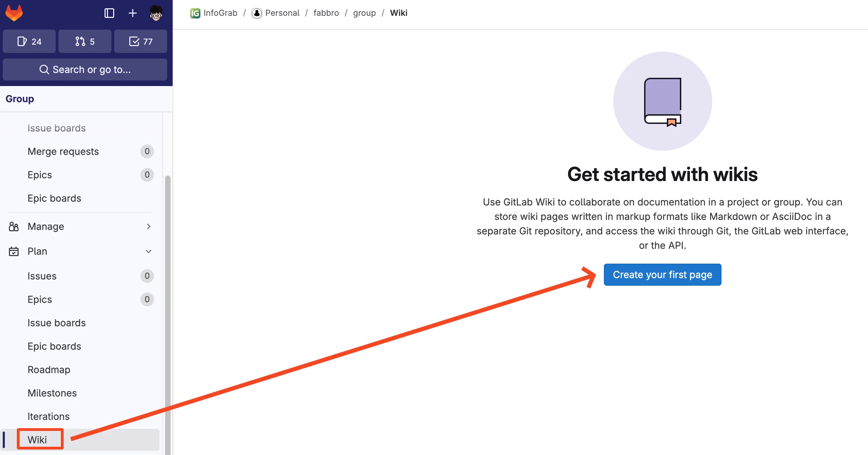
Task: Open Milestones under Plan
Action: click(x=52, y=393)
